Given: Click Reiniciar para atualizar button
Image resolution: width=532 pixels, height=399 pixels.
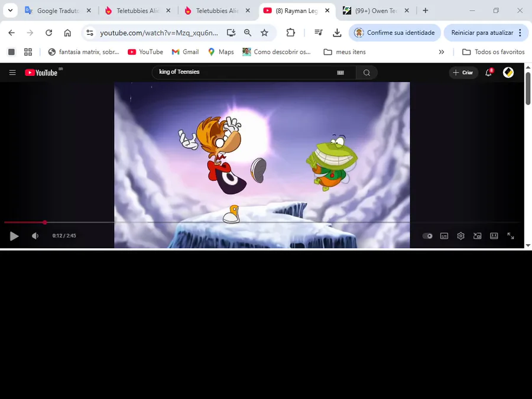Looking at the screenshot, I should [x=482, y=33].
